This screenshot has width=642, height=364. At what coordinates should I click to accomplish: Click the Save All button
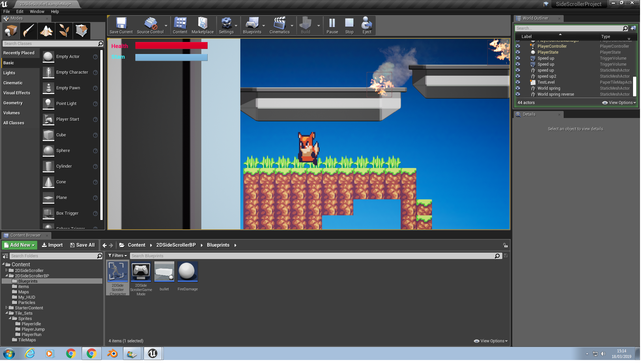(x=83, y=246)
